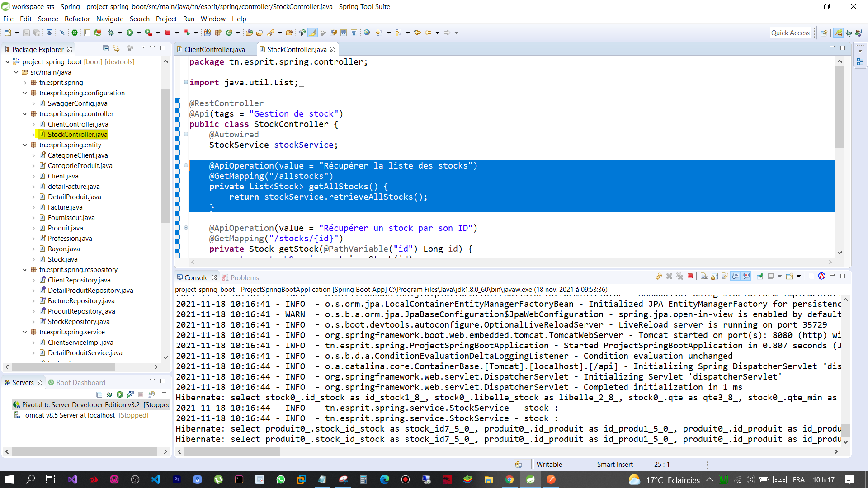Close the StockController.java editor tab
Screen dimensions: 868x488
pos(333,49)
